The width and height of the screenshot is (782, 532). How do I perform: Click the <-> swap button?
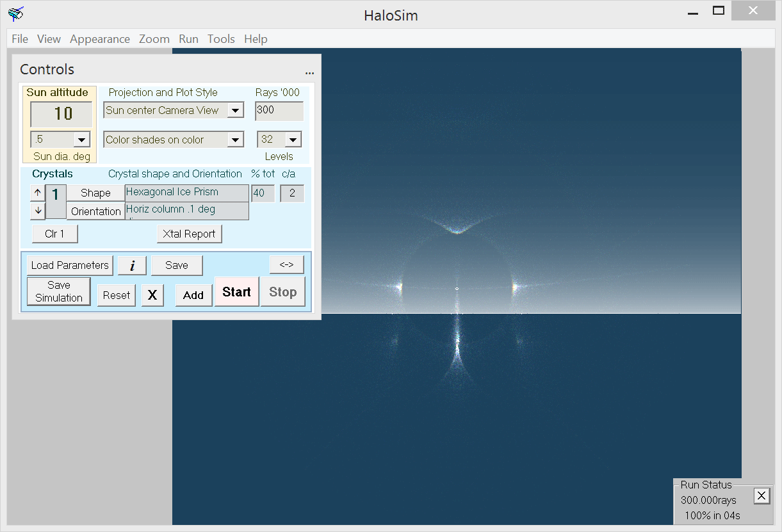click(286, 264)
